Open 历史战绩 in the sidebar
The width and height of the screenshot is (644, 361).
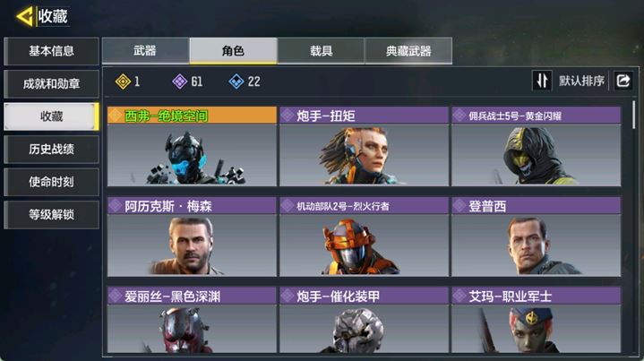point(51,149)
